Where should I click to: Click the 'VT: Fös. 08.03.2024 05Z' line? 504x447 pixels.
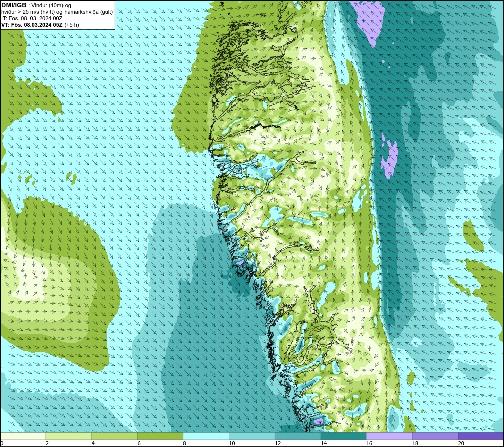[40, 25]
